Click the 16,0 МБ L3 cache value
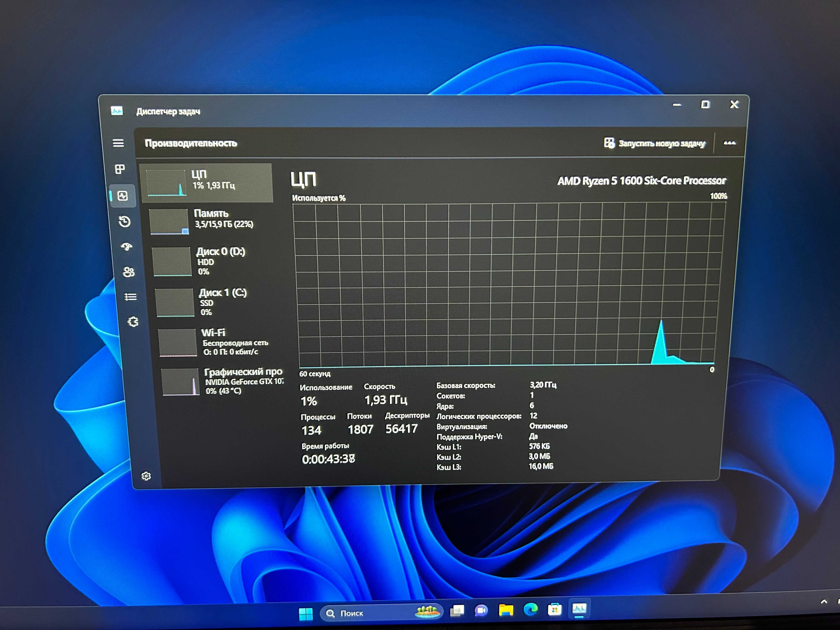 [541, 466]
